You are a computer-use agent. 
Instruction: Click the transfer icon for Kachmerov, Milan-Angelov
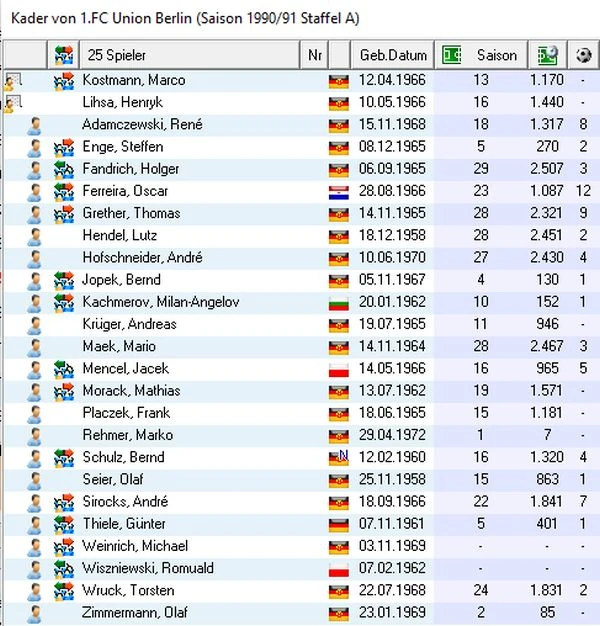tap(64, 303)
